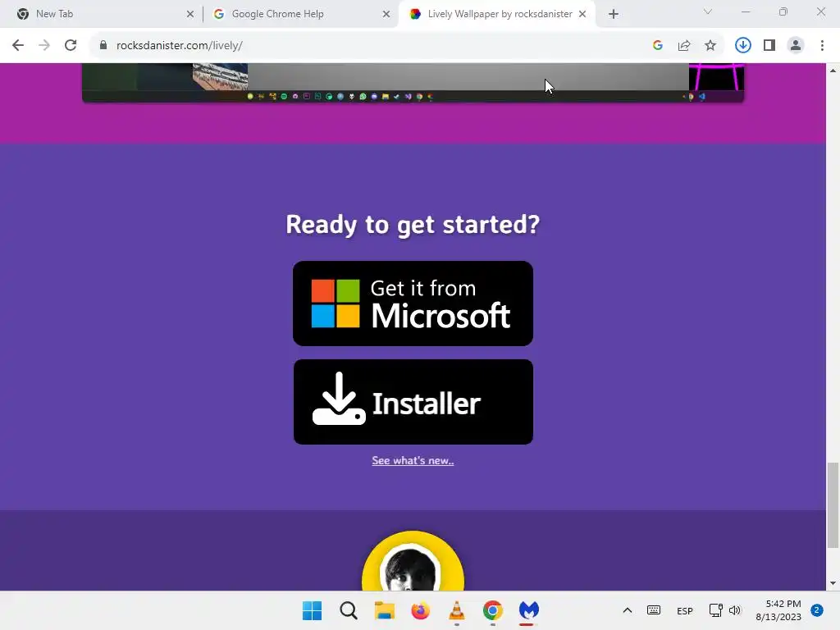Click scrollbar up arrow
The image size is (840, 630).
pos(833,71)
